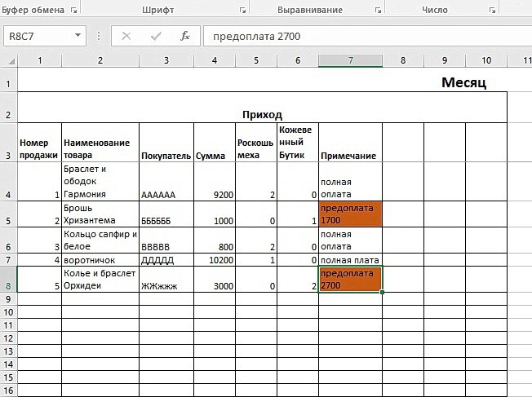Screen dimensions: 532x397
Task: Open the Insert Function fx dialog
Action: [x=185, y=36]
